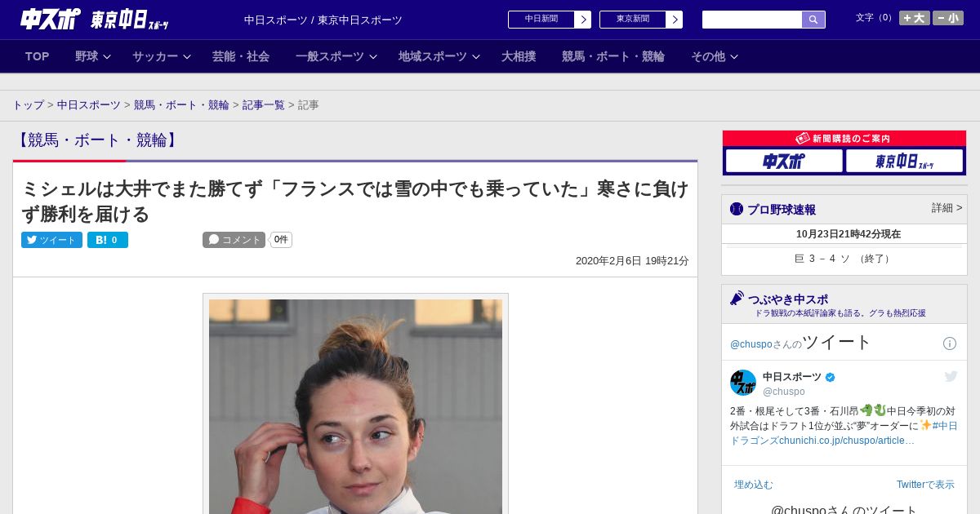
Task: Click the article headline about ミシェル
Action: tap(355, 202)
